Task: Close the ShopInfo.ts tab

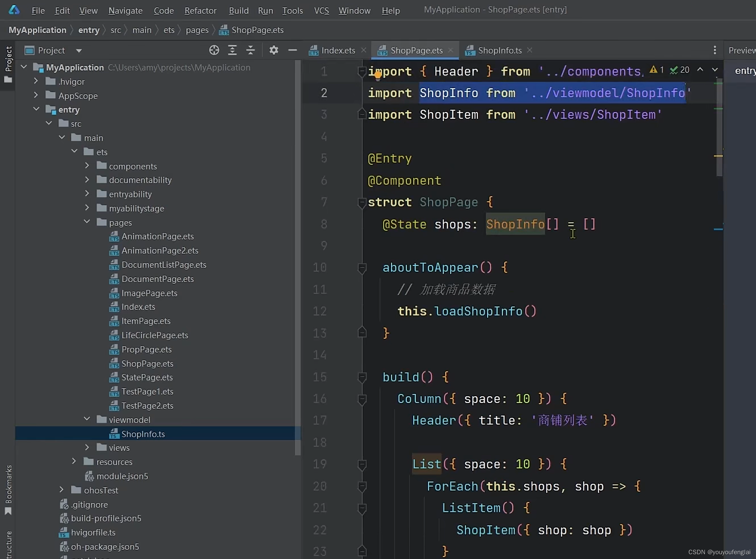Action: (x=529, y=50)
